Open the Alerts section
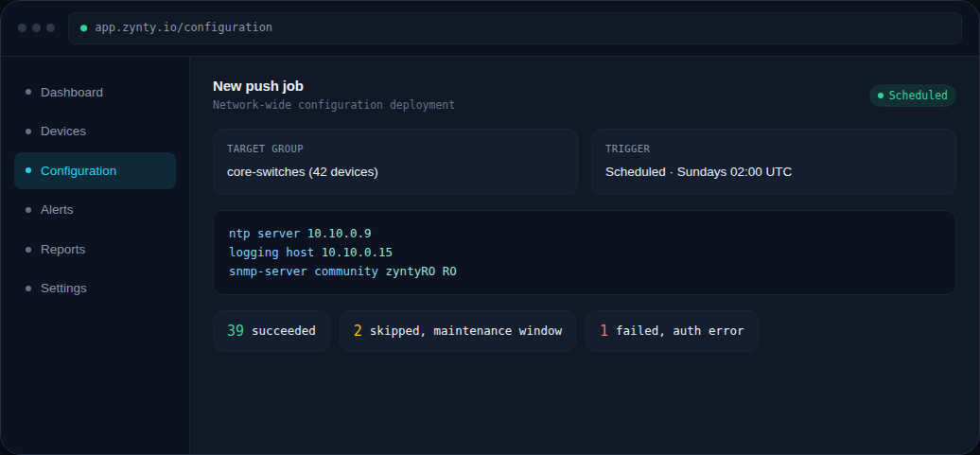Image resolution: width=980 pixels, height=455 pixels. coord(95,210)
